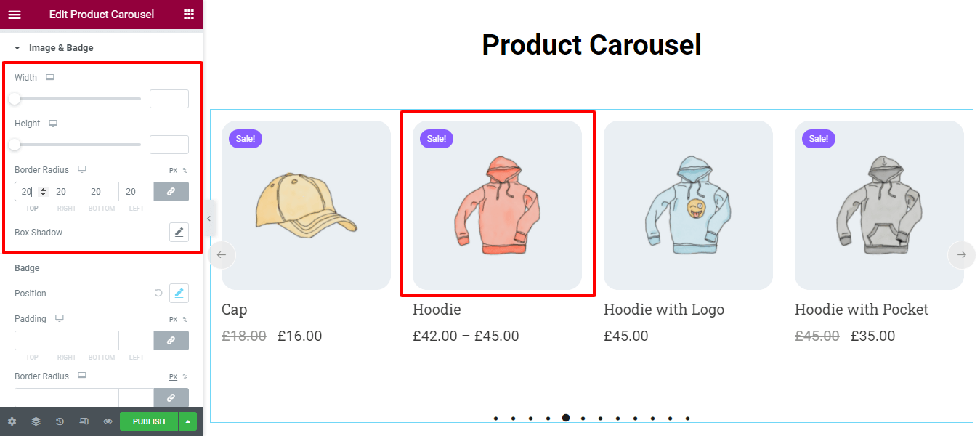The image size is (980, 436).
Task: Open Responsive Mode in the footer
Action: pos(84,421)
